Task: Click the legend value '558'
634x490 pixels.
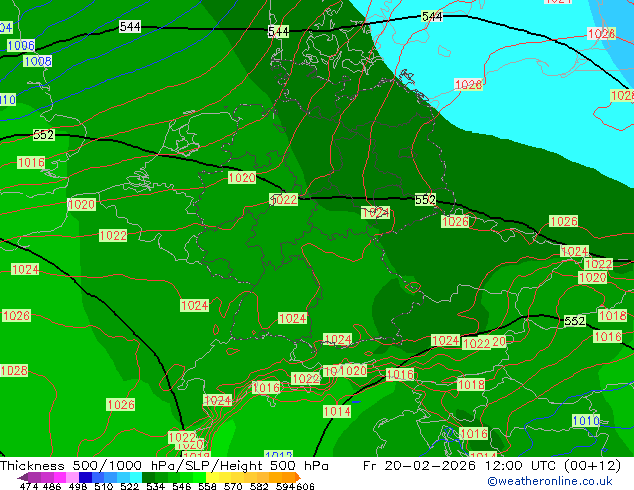Action: click(x=207, y=486)
